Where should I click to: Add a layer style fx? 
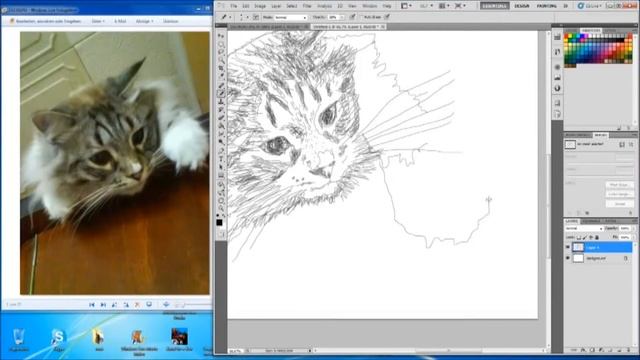click(583, 350)
